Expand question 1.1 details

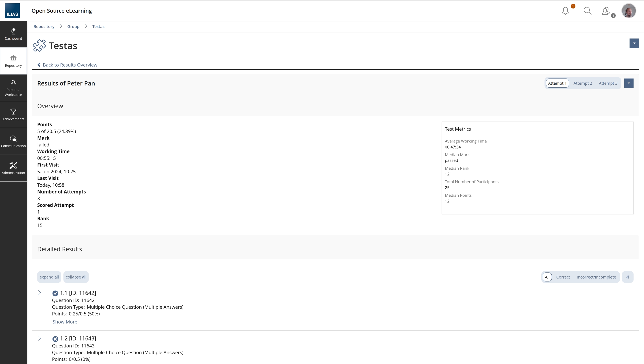[x=40, y=292]
